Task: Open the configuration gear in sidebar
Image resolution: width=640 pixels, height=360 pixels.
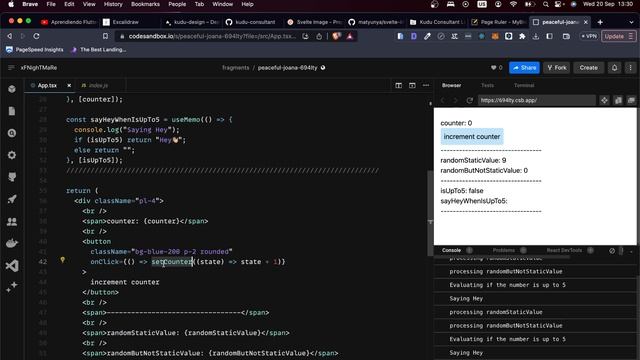Action: tap(12, 155)
